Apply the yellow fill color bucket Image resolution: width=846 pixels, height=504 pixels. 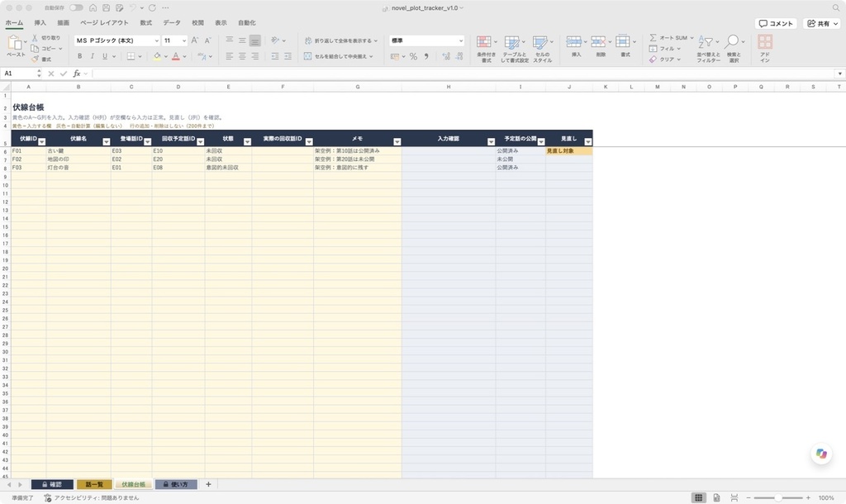point(157,56)
